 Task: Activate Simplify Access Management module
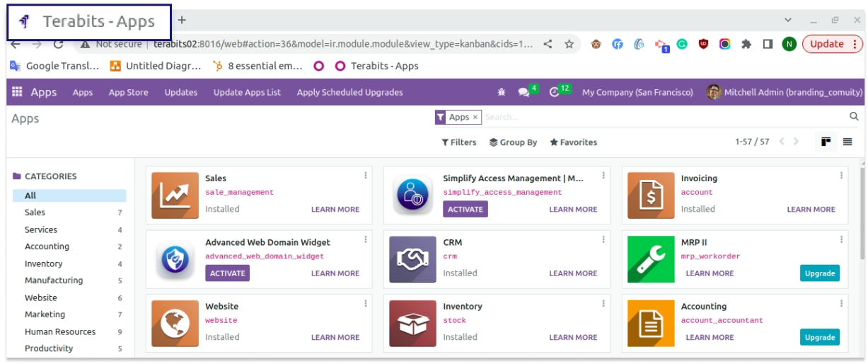point(465,209)
